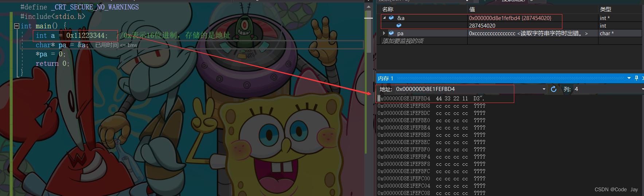Click the code line 'char* pa = &a;'
The height and width of the screenshot is (196, 644).
[x=62, y=45]
